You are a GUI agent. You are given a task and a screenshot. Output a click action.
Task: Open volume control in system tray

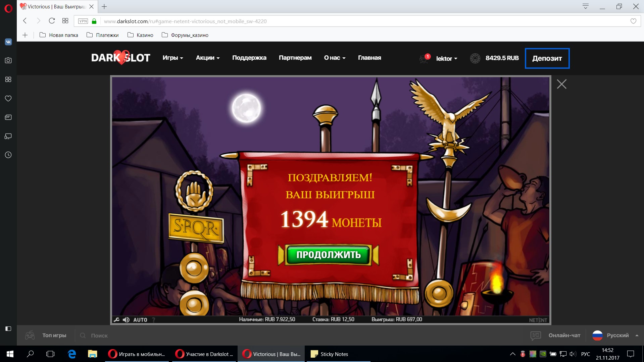coord(573,354)
